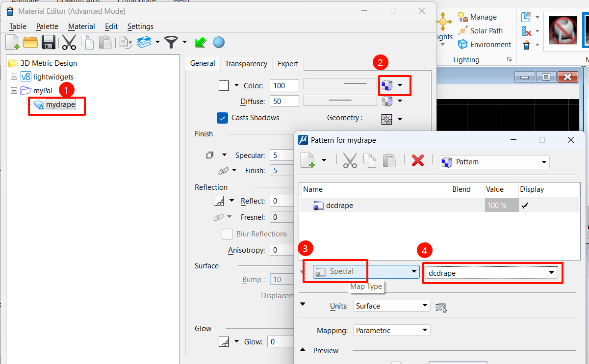The image size is (589, 364).
Task: Click the Color pattern map icon
Action: tap(387, 85)
